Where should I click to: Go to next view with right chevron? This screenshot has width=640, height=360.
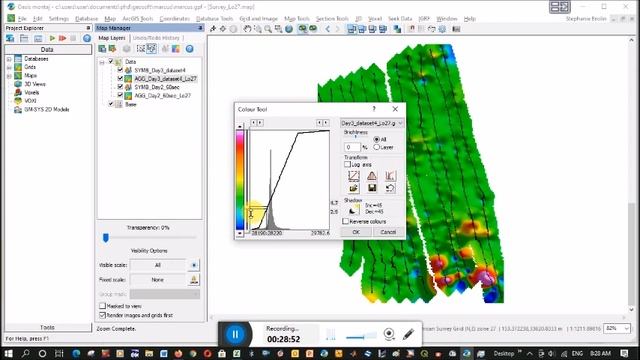[x=338, y=29]
